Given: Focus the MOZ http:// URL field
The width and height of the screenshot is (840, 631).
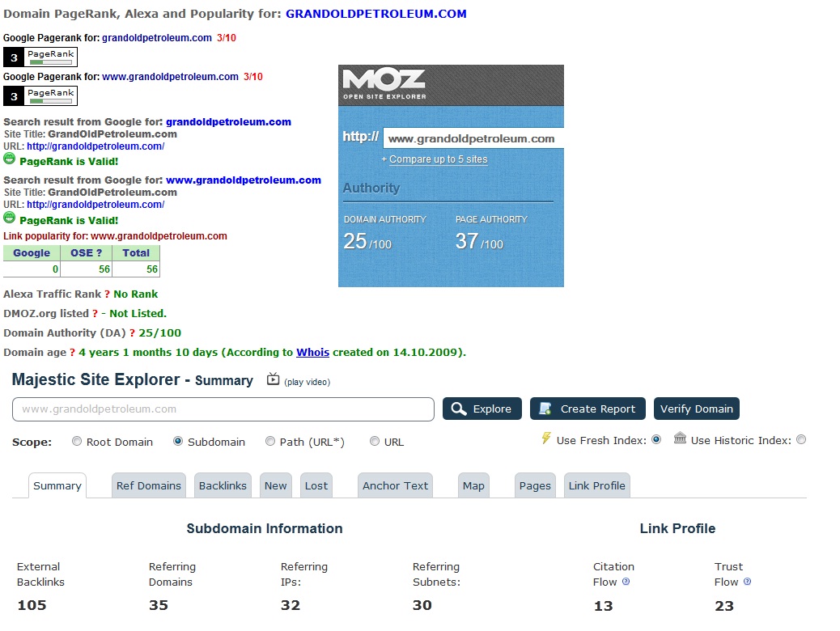Looking at the screenshot, I should point(473,138).
